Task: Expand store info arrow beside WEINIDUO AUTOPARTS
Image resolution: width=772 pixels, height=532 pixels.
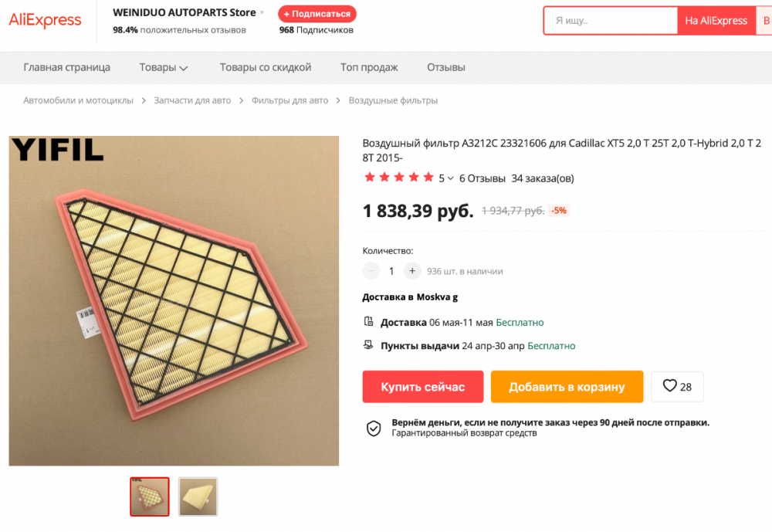Action: point(262,13)
